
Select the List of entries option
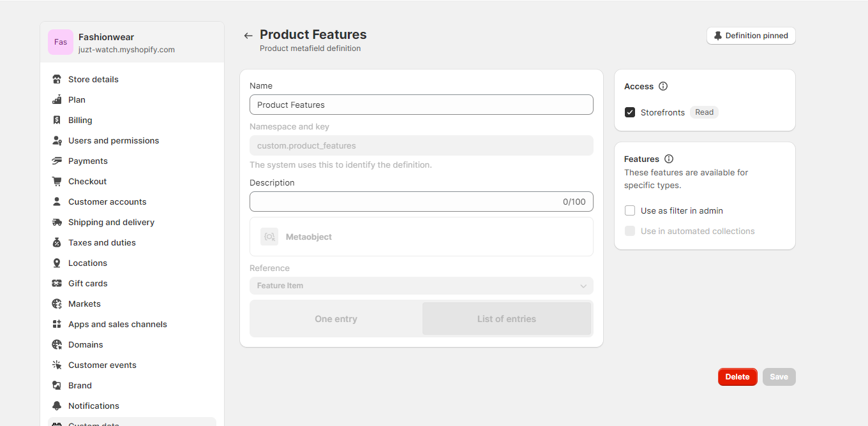(507, 319)
